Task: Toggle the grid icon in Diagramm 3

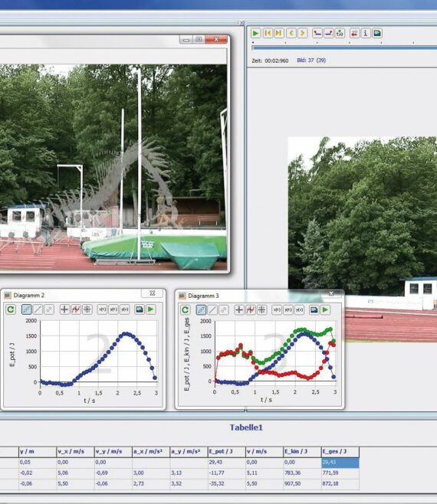Action: (x=261, y=310)
